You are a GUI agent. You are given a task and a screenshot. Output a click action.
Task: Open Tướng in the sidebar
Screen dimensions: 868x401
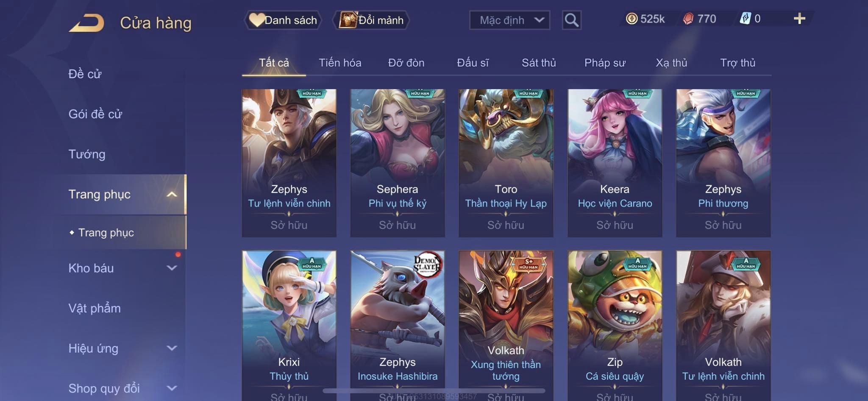point(87,154)
